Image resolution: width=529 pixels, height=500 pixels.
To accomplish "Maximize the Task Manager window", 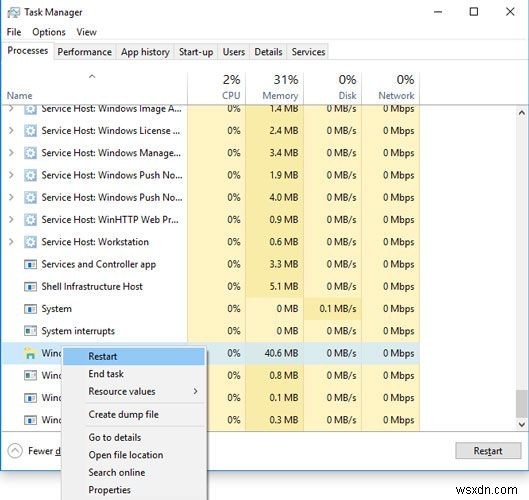I will pyautogui.click(x=474, y=12).
